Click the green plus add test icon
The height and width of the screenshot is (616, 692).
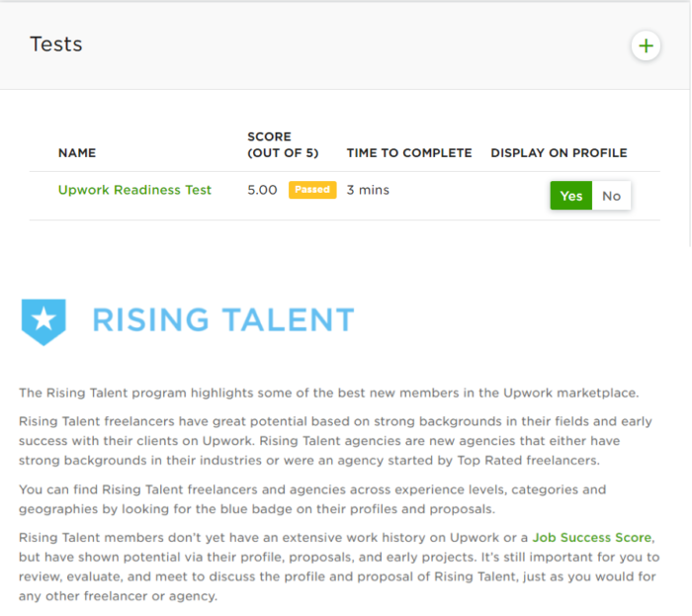646,45
